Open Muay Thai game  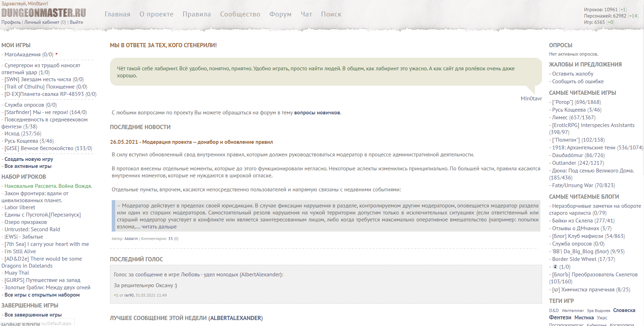[16, 273]
